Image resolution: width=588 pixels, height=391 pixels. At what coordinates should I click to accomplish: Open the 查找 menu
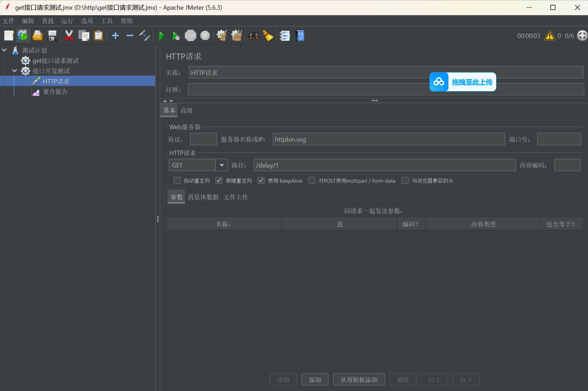pos(48,21)
